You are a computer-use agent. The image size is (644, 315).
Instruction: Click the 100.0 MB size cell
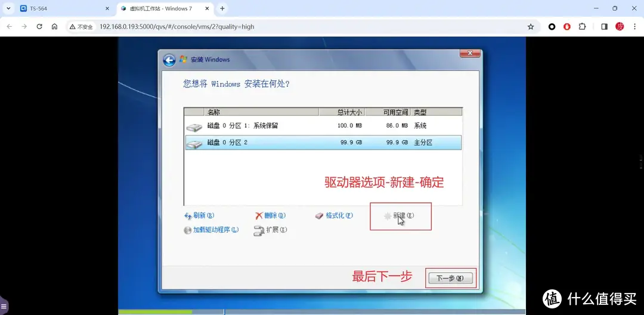click(x=350, y=126)
